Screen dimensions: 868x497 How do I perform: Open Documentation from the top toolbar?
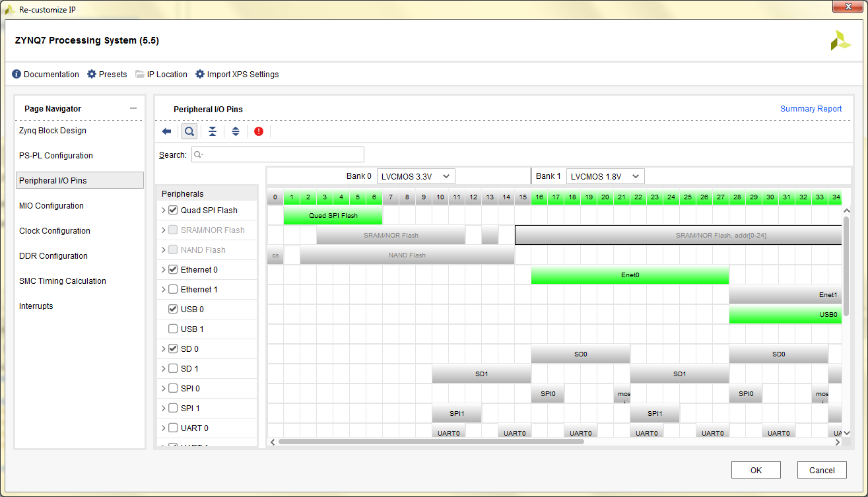(46, 75)
